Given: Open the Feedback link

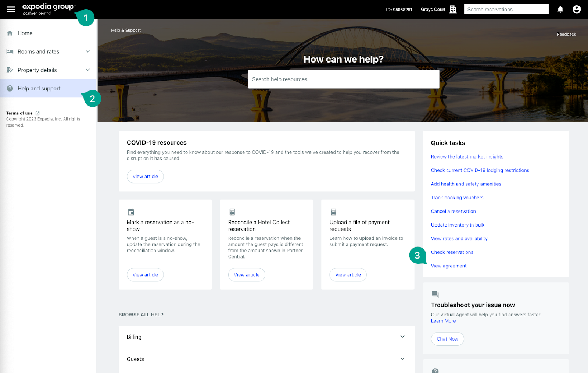Looking at the screenshot, I should pyautogui.click(x=566, y=34).
